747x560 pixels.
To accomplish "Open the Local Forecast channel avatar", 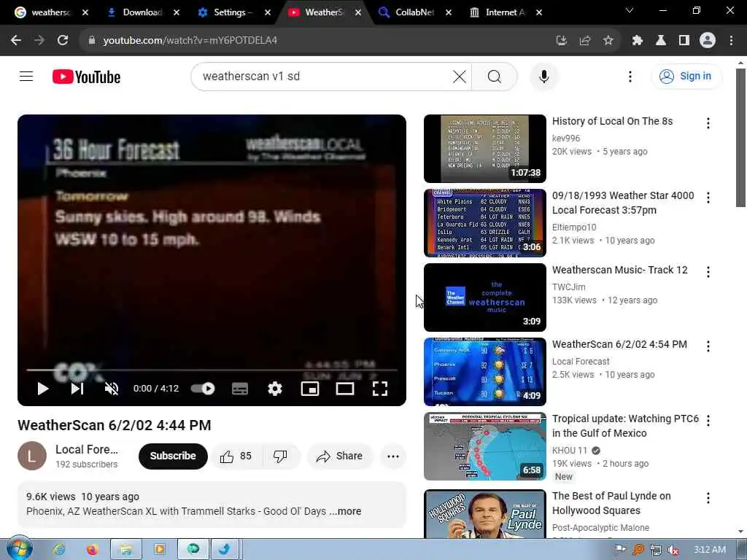I will point(32,456).
